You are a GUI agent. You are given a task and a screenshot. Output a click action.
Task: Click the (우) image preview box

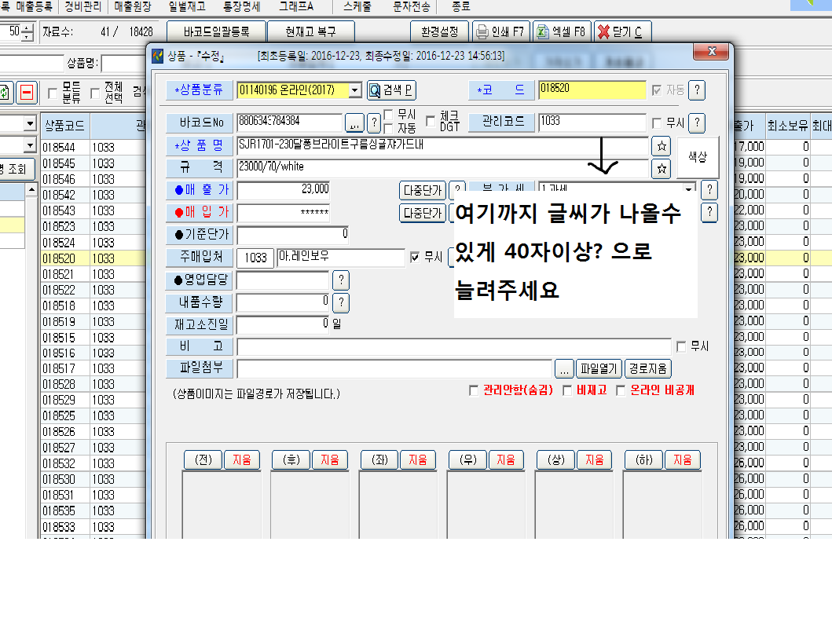(x=486, y=504)
